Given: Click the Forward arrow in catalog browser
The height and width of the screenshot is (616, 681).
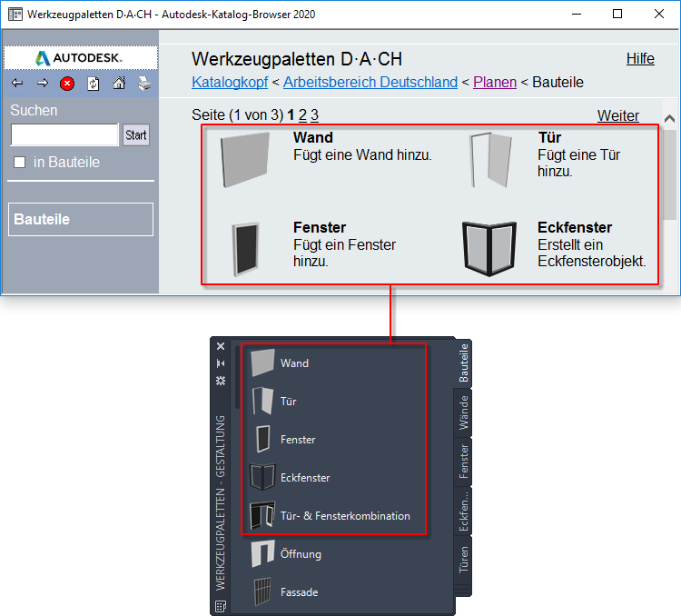Looking at the screenshot, I should coord(43,83).
